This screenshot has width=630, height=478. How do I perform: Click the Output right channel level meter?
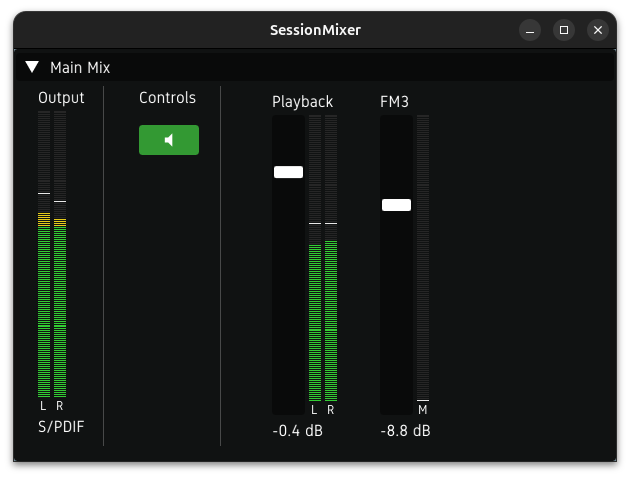(60, 255)
